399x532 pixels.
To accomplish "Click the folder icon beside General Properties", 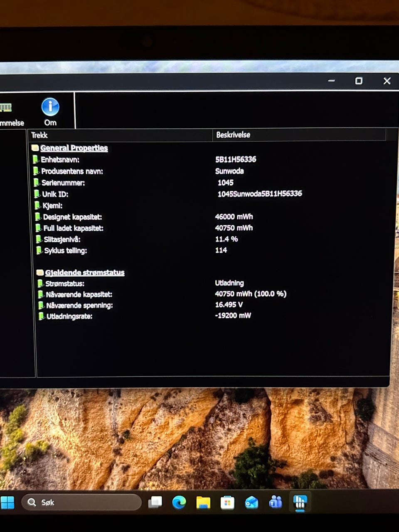I will 35,148.
